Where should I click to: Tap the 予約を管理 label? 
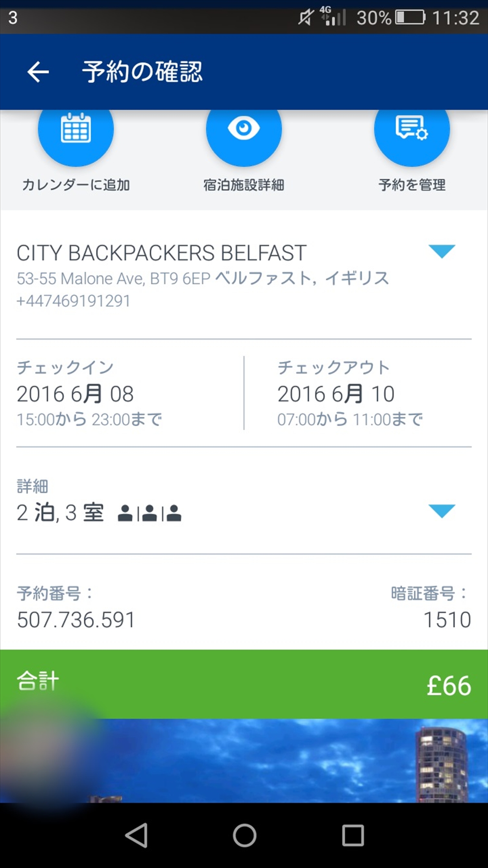[x=412, y=185]
